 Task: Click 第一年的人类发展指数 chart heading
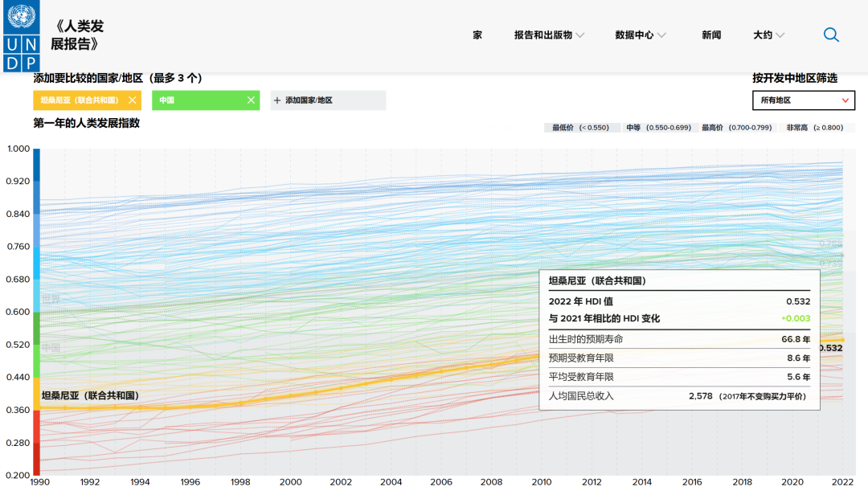pos(86,123)
